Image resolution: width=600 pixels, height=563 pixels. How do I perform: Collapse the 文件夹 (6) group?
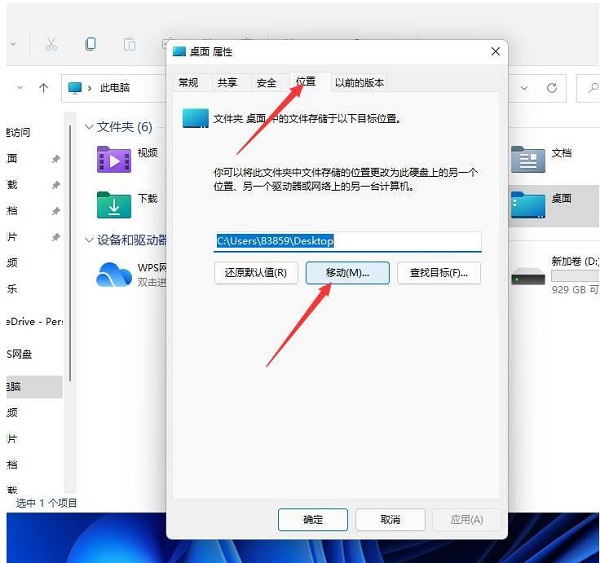pyautogui.click(x=89, y=127)
